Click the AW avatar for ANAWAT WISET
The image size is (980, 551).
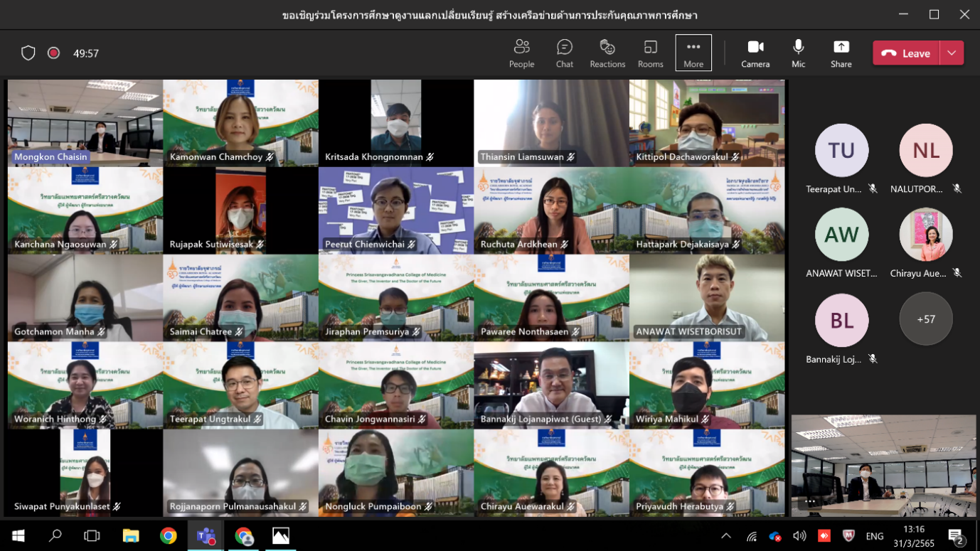point(841,235)
